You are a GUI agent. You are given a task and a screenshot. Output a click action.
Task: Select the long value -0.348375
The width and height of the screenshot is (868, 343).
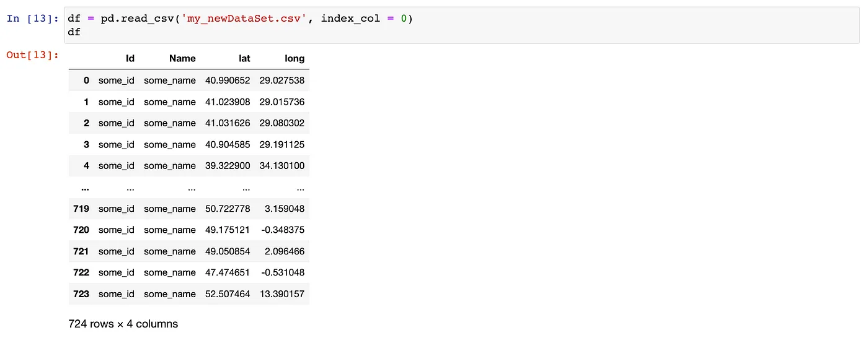pos(283,230)
